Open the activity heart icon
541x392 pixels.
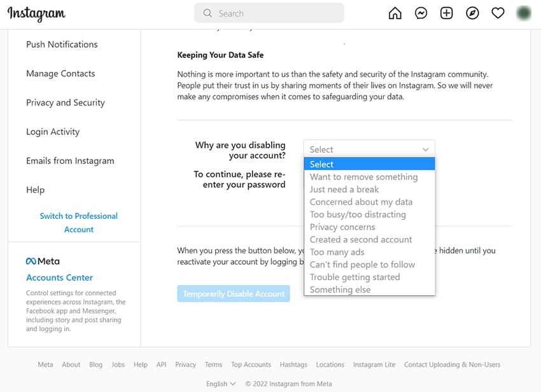(498, 13)
